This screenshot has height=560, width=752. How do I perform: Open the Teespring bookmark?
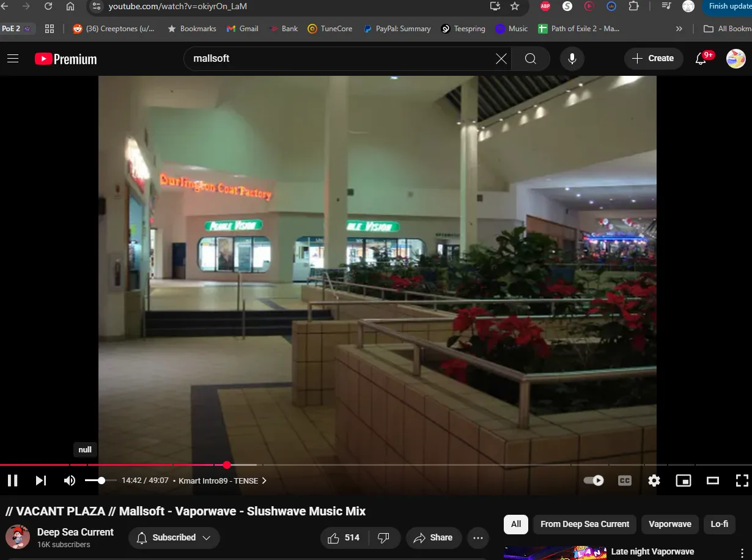coord(463,29)
